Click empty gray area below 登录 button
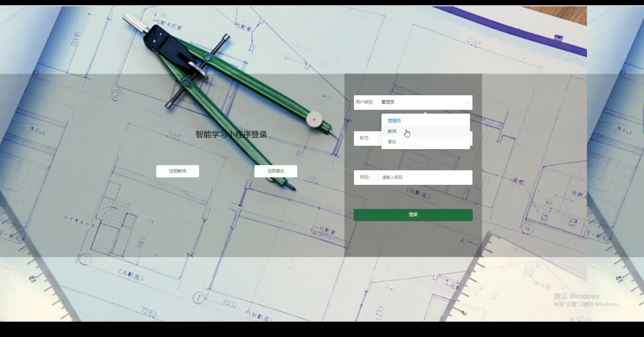This screenshot has height=337, width=644. [x=413, y=239]
